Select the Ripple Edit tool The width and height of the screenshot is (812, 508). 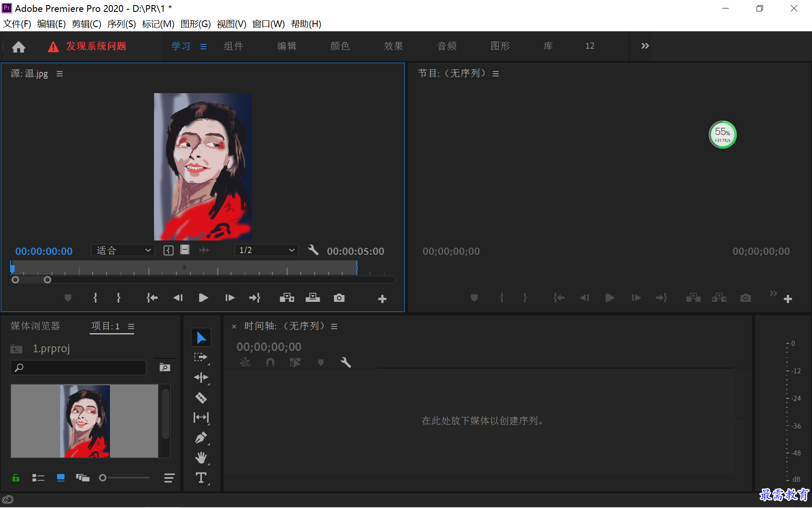(x=201, y=377)
